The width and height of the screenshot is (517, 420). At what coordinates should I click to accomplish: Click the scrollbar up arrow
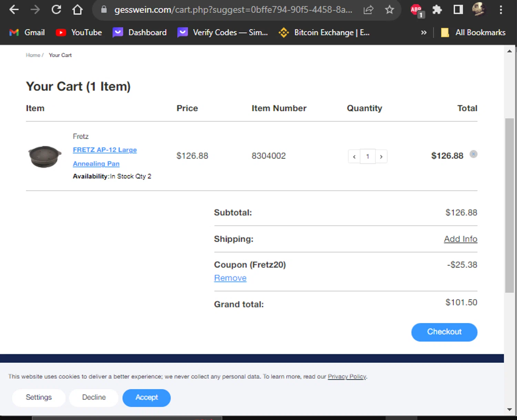[509, 51]
